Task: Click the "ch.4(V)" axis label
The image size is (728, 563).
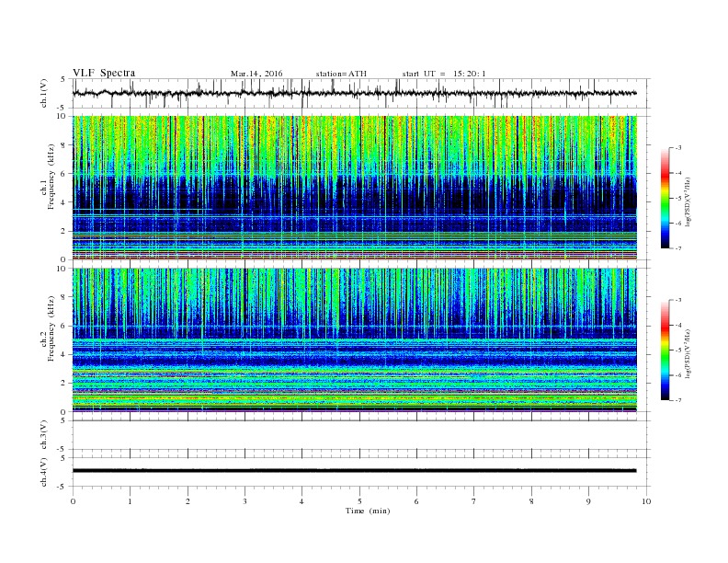Action: tap(44, 472)
